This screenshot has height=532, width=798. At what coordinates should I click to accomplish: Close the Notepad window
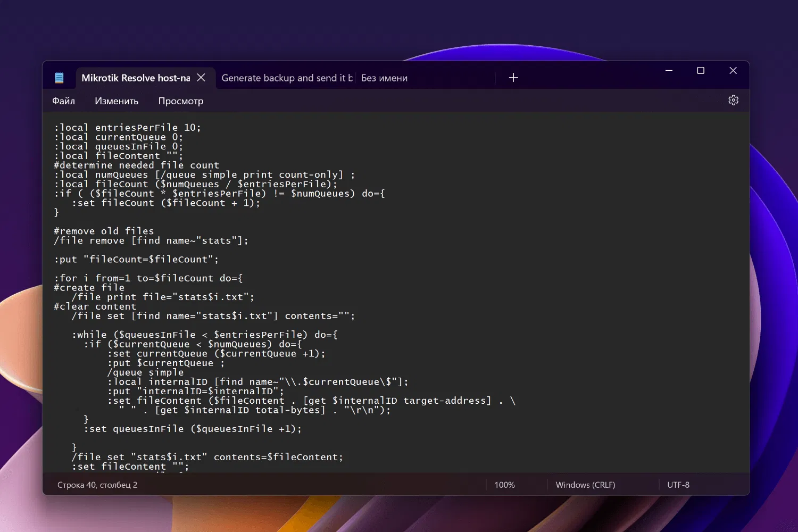(733, 70)
